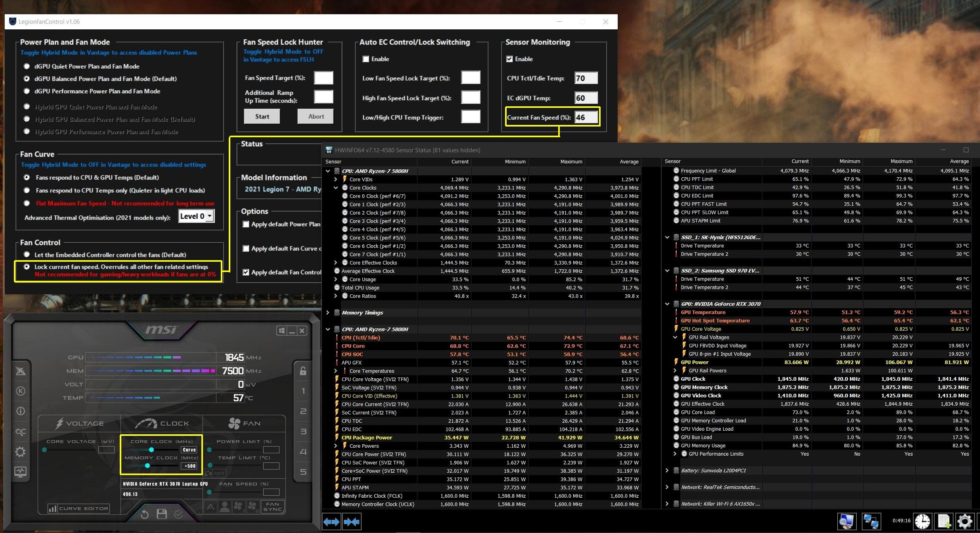Image resolution: width=980 pixels, height=533 pixels.
Task: Collapse GPU NVIDIA GeForce RTX 3070 group
Action: [x=667, y=304]
